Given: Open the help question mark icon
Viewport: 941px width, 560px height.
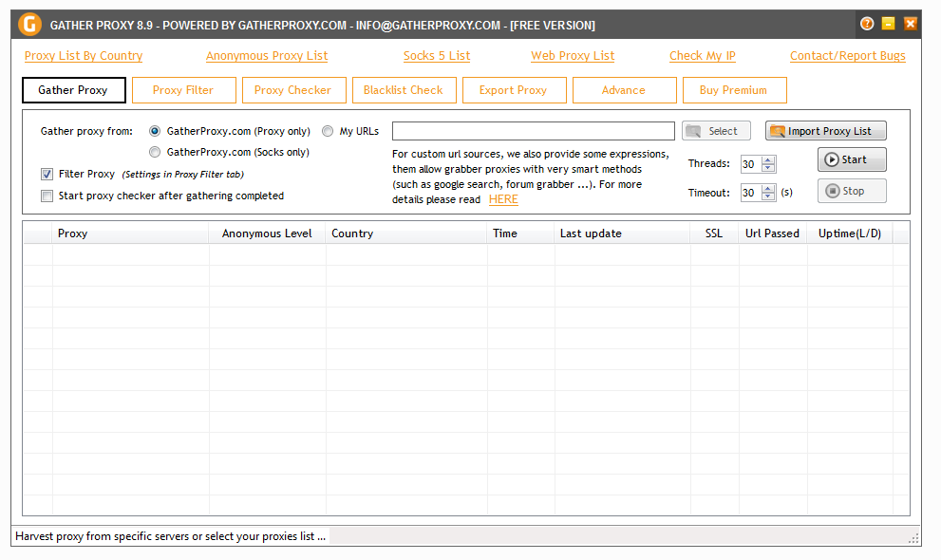Looking at the screenshot, I should (867, 24).
